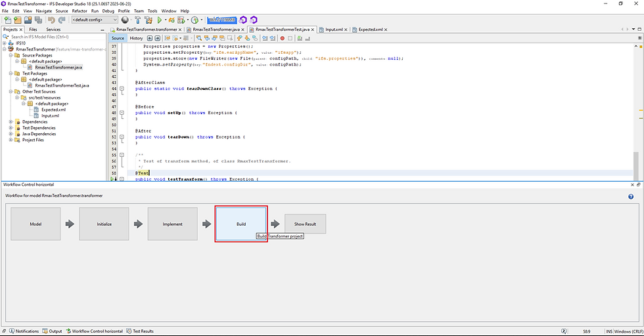The image size is (644, 336).
Task: Expand the Project Files tree node
Action: coord(11,140)
